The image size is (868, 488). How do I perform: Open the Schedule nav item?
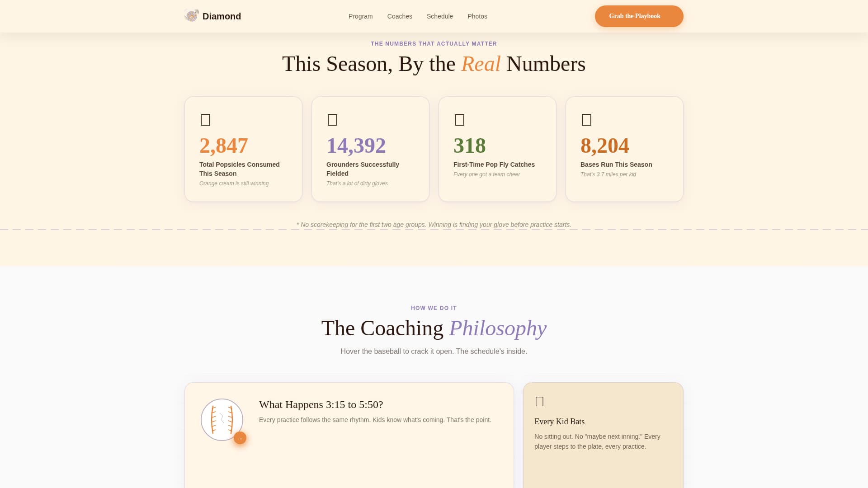[439, 16]
